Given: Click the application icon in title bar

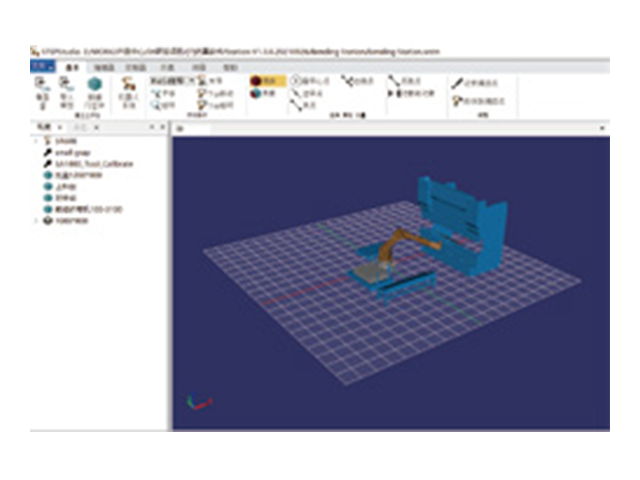Looking at the screenshot, I should (x=35, y=52).
